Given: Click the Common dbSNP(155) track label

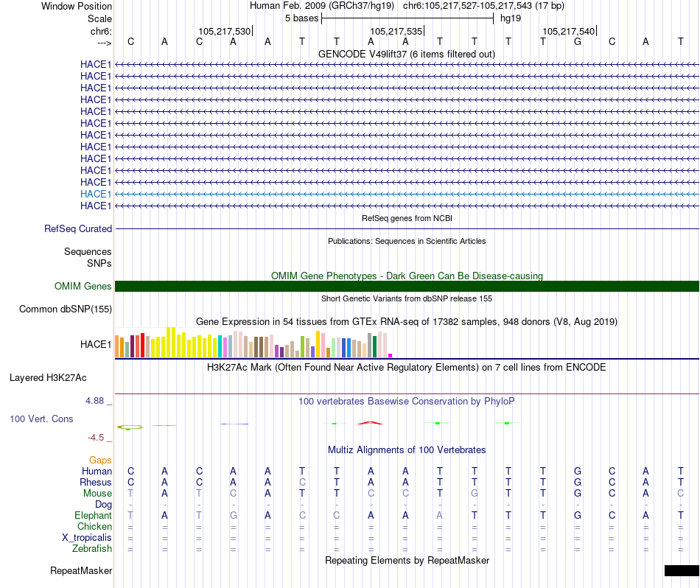Looking at the screenshot, I should (66, 309).
